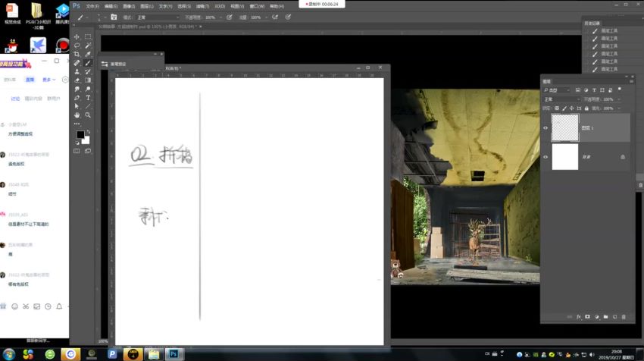
Task: Open the Layer menu
Action: point(147,6)
